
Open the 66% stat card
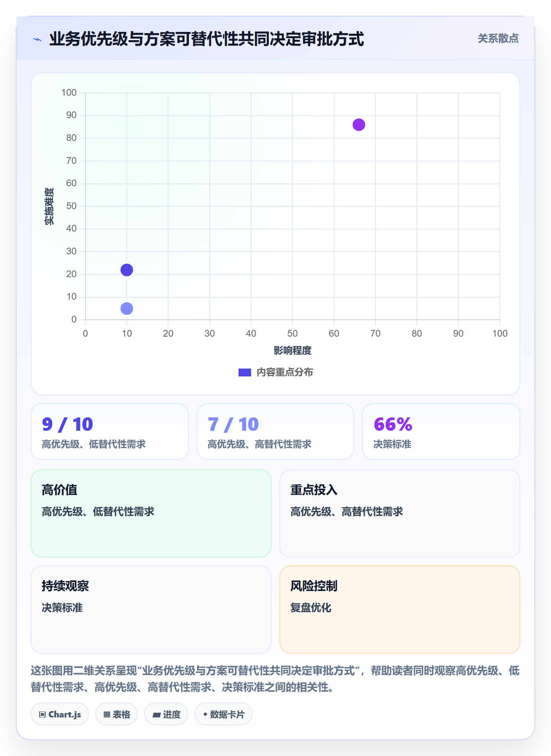[441, 432]
